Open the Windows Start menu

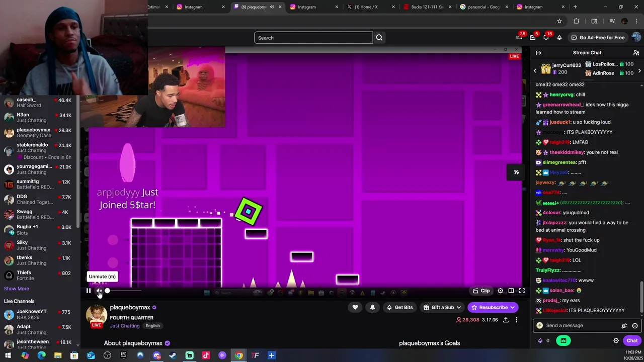click(x=8, y=355)
